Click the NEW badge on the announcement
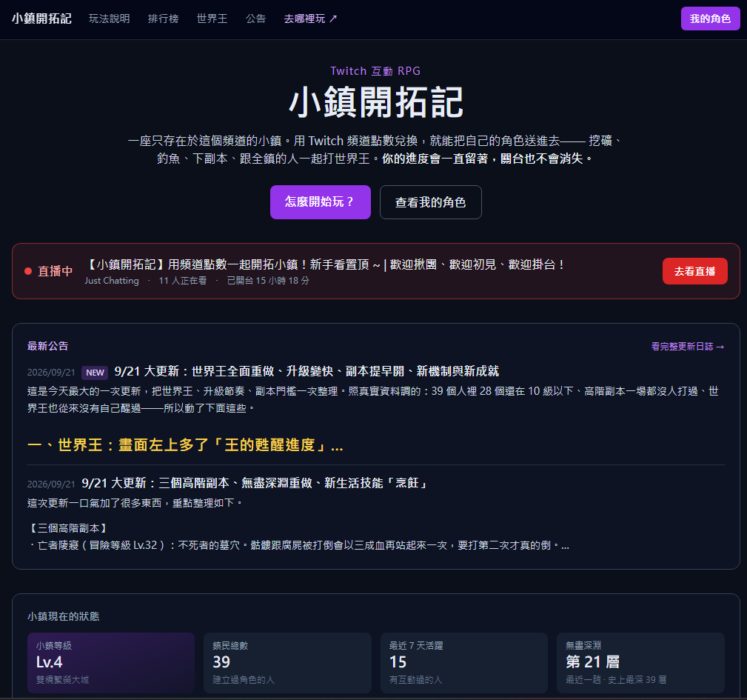 (95, 373)
